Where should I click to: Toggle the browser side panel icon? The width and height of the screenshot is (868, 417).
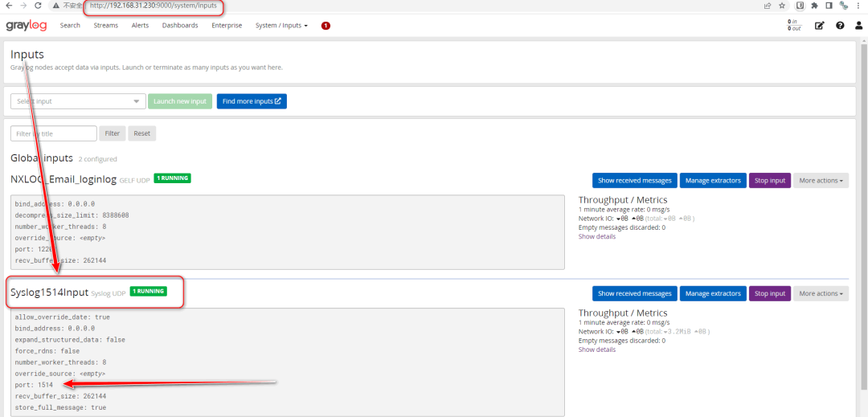pos(829,6)
